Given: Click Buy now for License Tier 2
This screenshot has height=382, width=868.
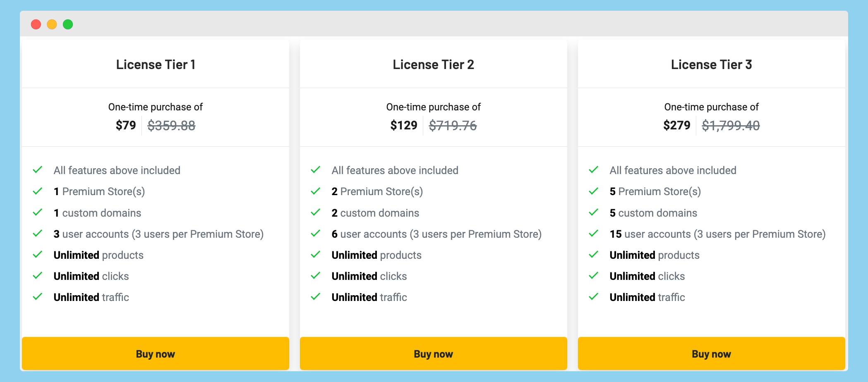Looking at the screenshot, I should point(434,354).
